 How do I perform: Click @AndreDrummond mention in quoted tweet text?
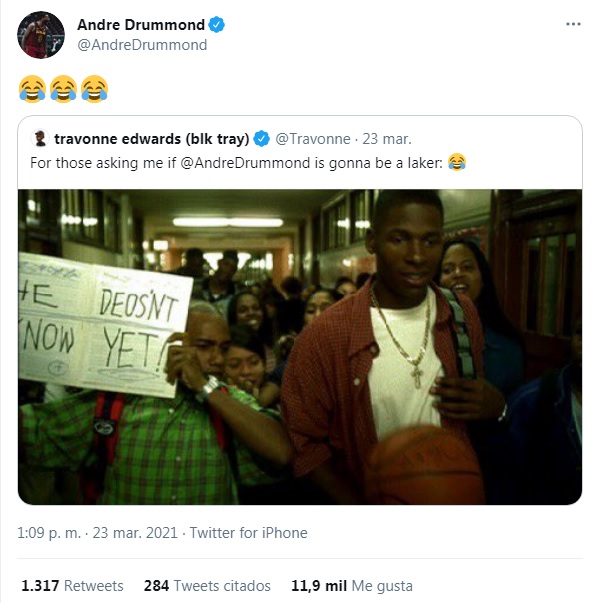point(245,163)
